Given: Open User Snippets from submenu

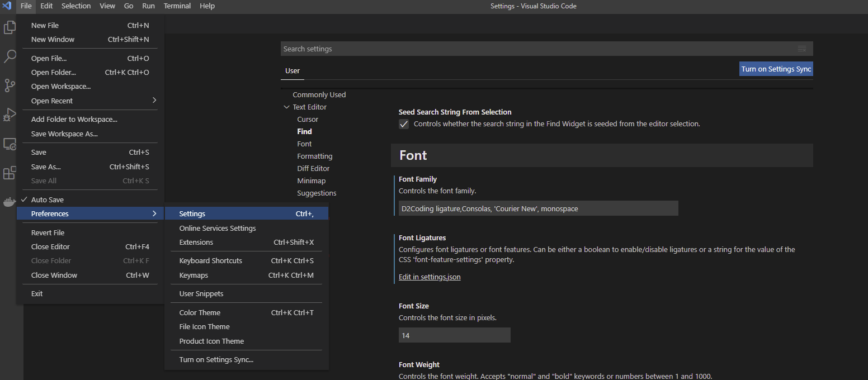Looking at the screenshot, I should tap(247, 293).
